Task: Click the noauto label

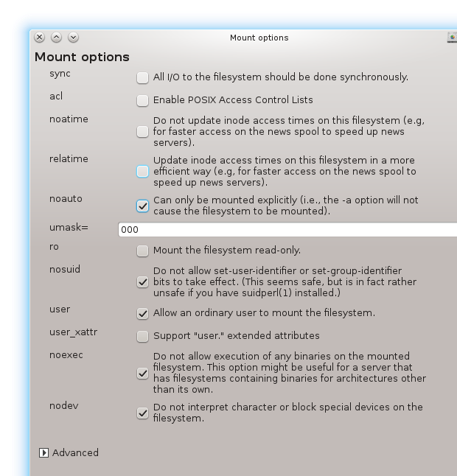Action: pos(66,198)
